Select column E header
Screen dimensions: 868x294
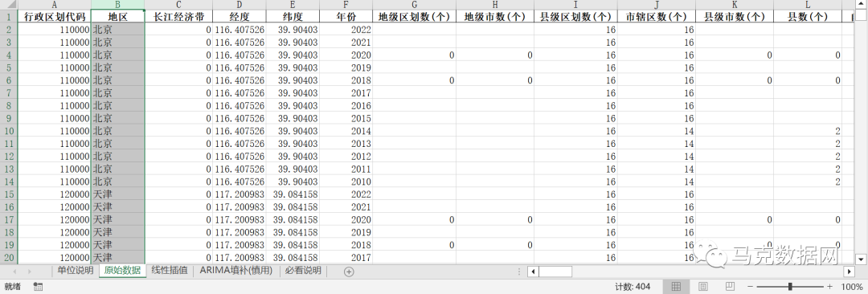pos(293,5)
